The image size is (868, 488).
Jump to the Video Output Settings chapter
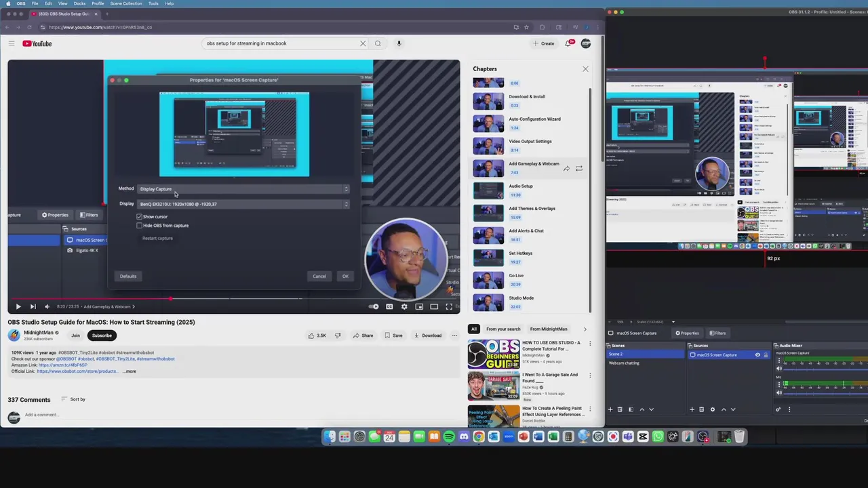pos(527,145)
